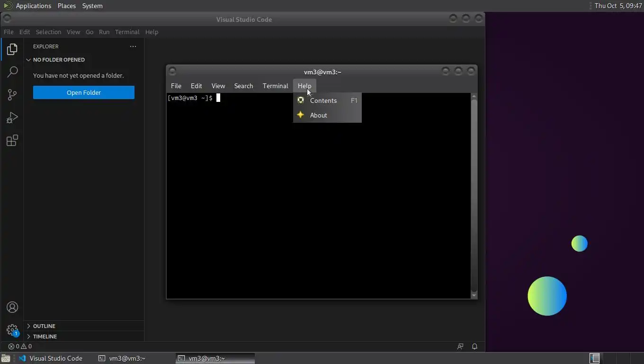Click the show desktop icon in bottom panel
The width and height of the screenshot is (644, 364).
[5, 358]
